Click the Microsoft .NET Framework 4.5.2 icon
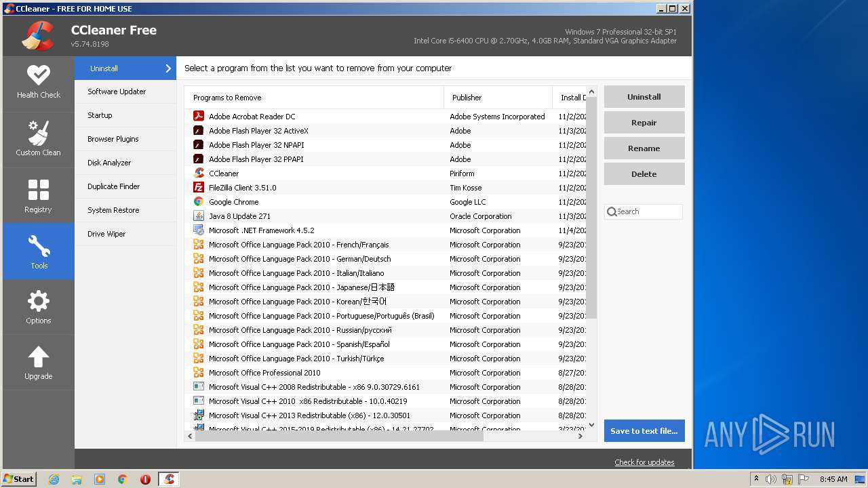The width and height of the screenshot is (868, 488). 199,230
